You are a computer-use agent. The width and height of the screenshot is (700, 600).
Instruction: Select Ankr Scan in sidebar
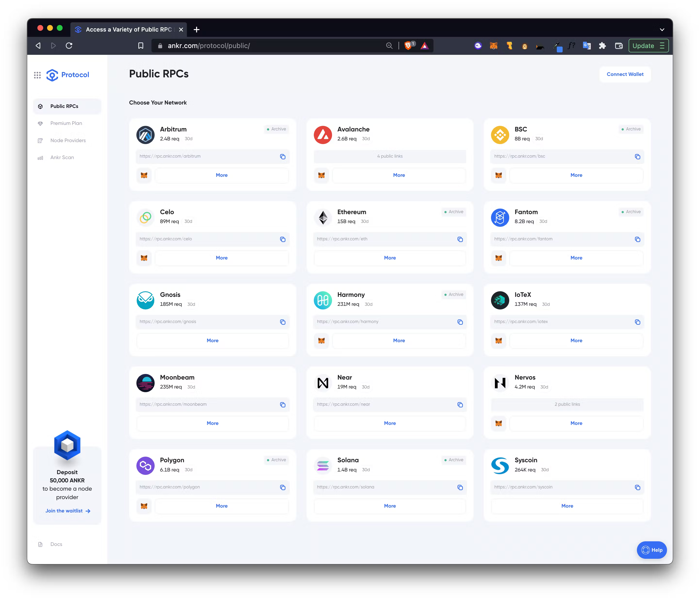[62, 157]
